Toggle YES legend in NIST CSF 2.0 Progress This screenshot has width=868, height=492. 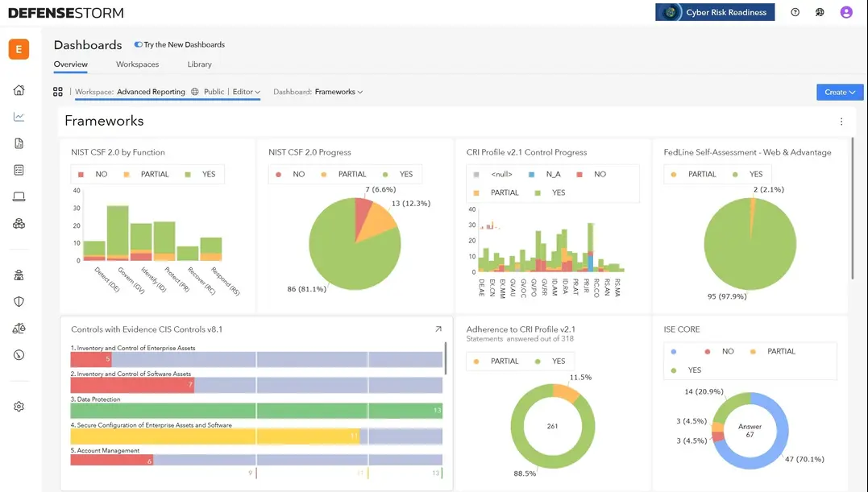coord(398,174)
